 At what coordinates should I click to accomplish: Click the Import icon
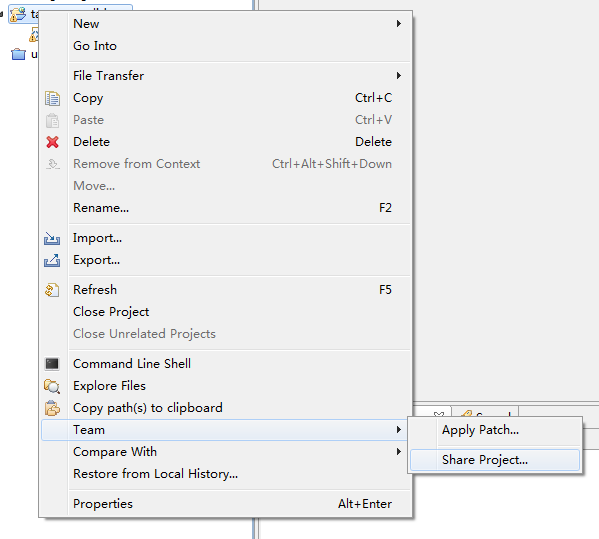(52, 238)
